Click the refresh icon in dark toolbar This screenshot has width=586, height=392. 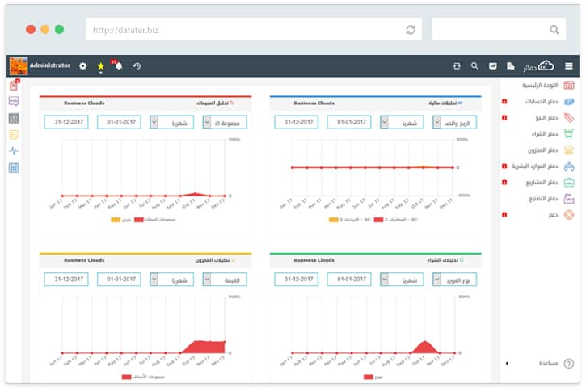point(457,65)
